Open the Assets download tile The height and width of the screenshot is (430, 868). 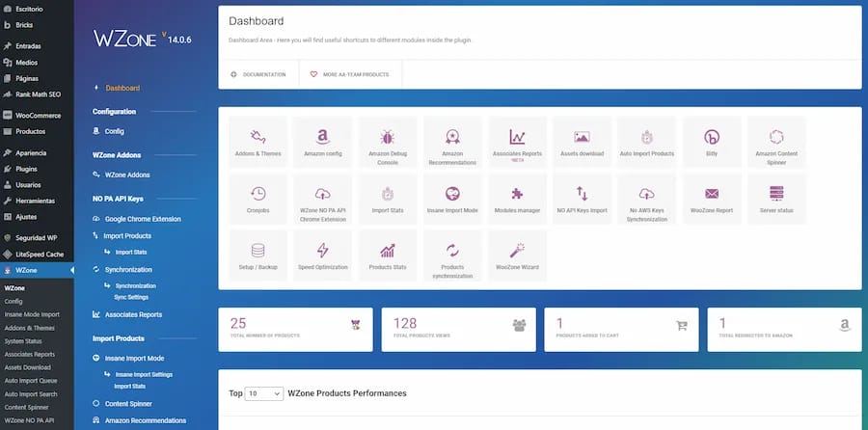(x=582, y=142)
